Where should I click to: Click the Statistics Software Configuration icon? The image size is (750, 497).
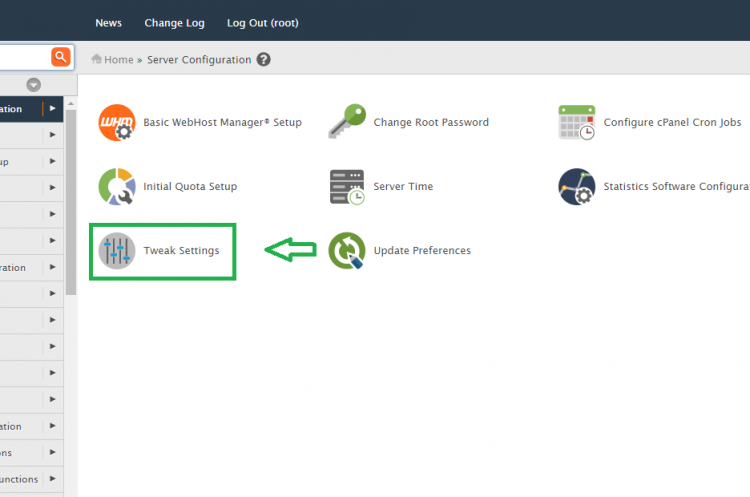click(x=577, y=187)
